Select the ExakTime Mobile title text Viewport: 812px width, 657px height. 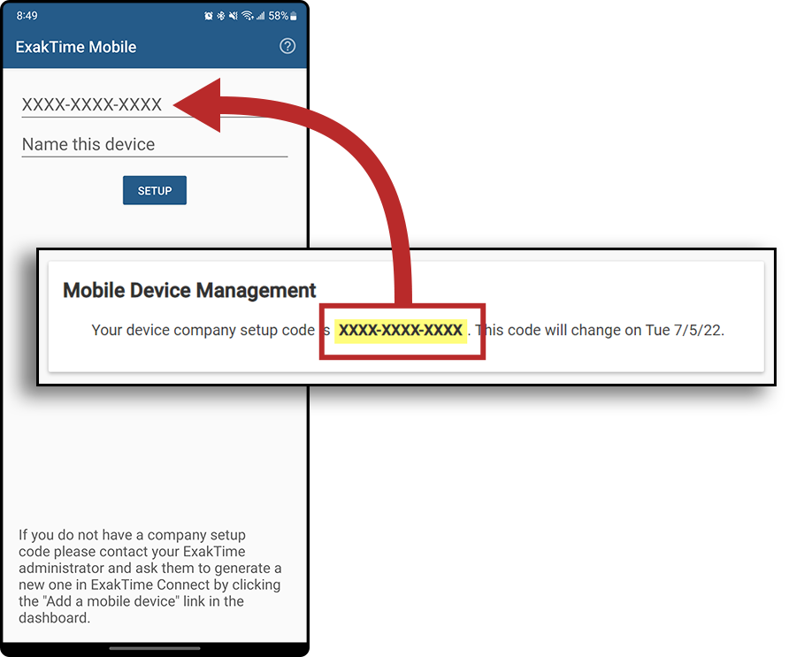[76, 47]
